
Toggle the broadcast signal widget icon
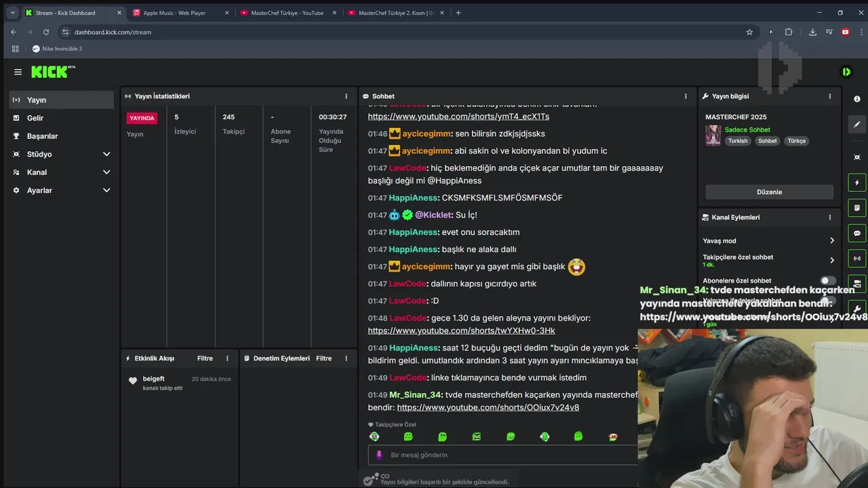(x=857, y=258)
